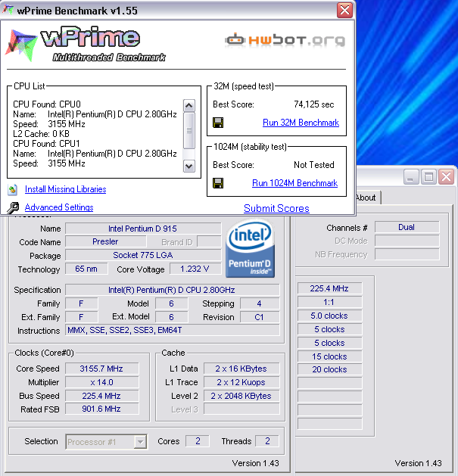Minimize the CPU-Z memory window

tap(410, 176)
